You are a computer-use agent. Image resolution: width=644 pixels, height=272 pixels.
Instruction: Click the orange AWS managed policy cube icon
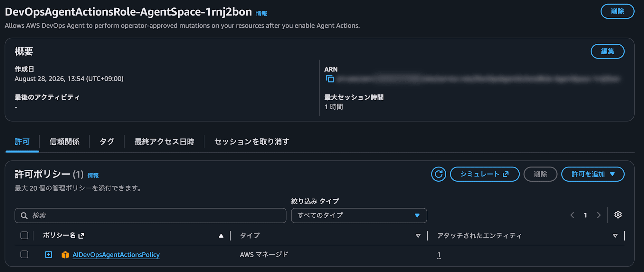coord(65,255)
